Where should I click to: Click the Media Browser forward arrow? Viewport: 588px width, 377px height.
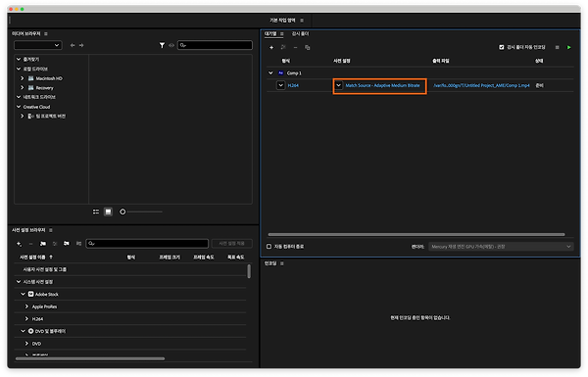[x=81, y=45]
